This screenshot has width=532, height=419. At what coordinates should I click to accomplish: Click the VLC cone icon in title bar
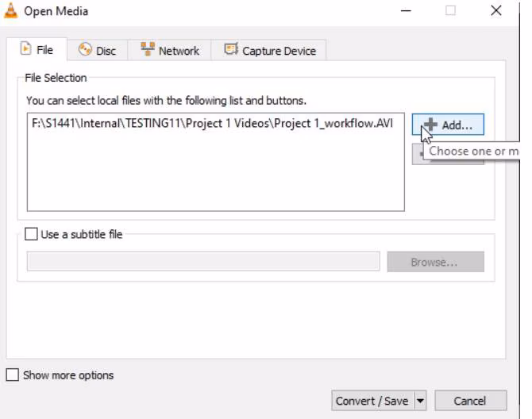(11, 11)
